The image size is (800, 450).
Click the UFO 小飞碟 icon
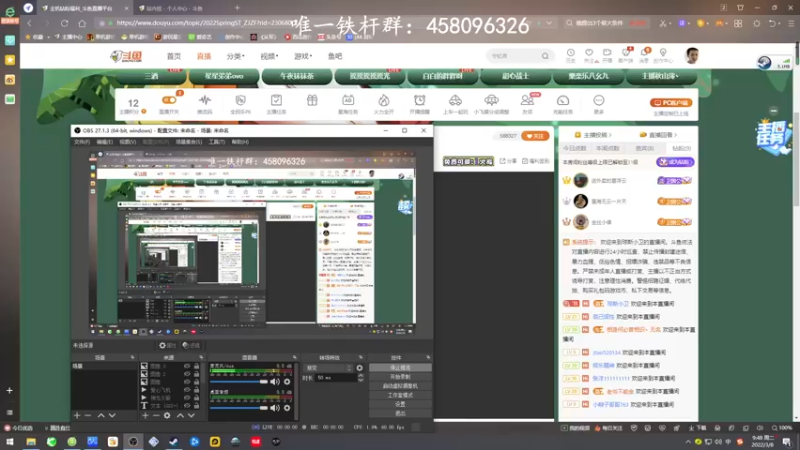[x=491, y=100]
